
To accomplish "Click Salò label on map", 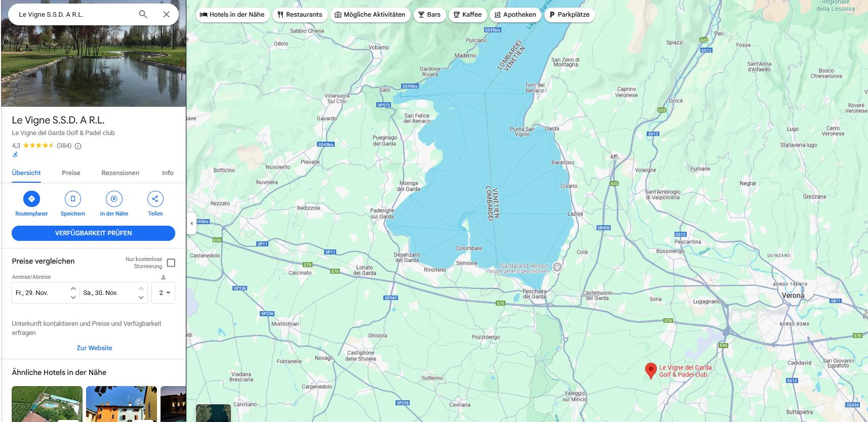I will [385, 90].
